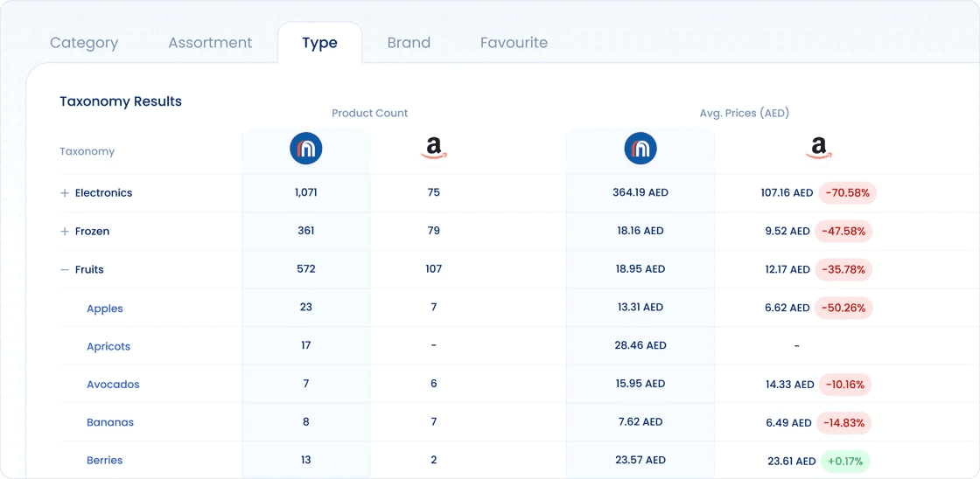Click the Taxonomy column header
Viewport: 980px width, 479px height.
87,151
